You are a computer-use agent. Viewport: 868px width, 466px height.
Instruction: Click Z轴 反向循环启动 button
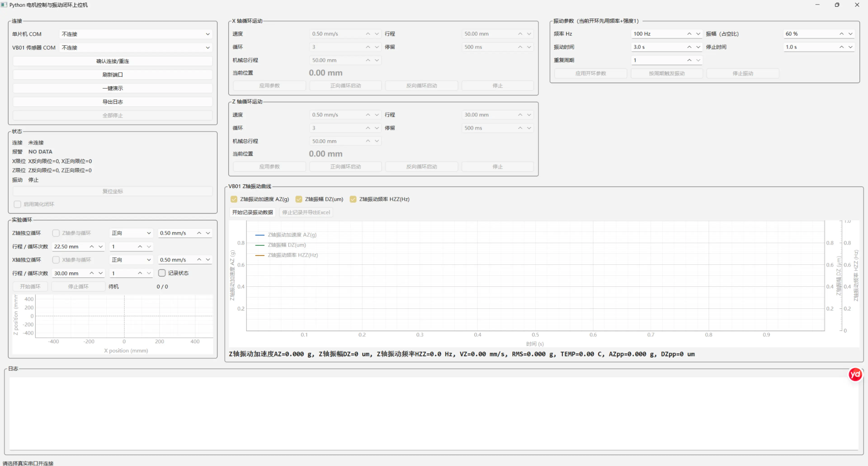click(422, 167)
